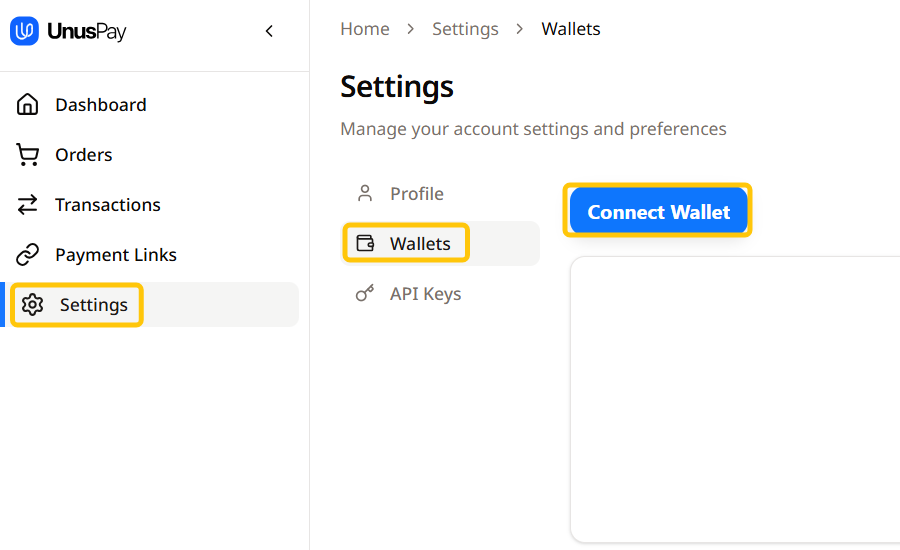This screenshot has height=550, width=900.
Task: Click the Wallets breadcrumb item
Action: click(571, 29)
